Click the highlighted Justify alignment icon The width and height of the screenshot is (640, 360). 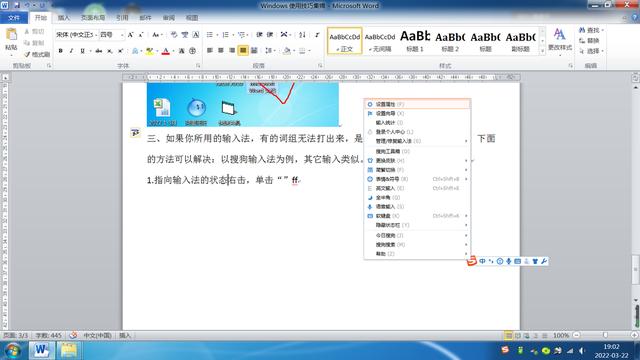243,51
